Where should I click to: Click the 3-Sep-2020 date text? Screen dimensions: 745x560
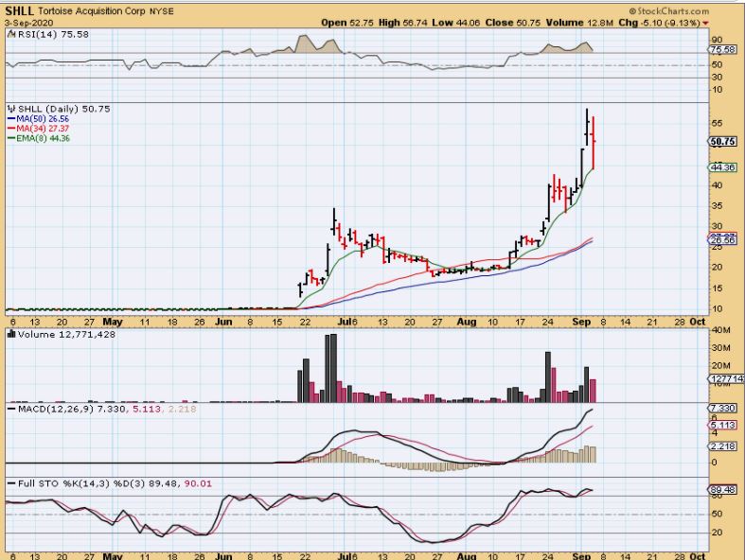tap(29, 23)
